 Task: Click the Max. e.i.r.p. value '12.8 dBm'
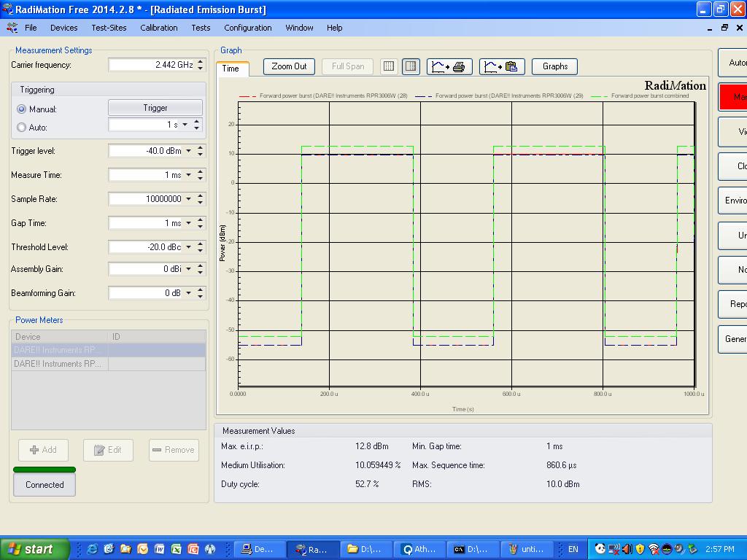(x=371, y=446)
